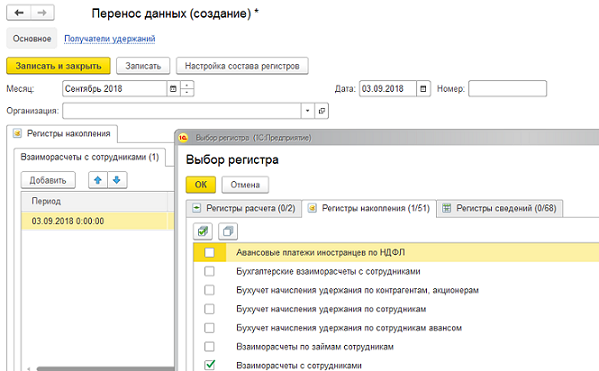Screen dimensions: 599x371
Task: Open calendar picker for Месяц field
Action: point(173,89)
